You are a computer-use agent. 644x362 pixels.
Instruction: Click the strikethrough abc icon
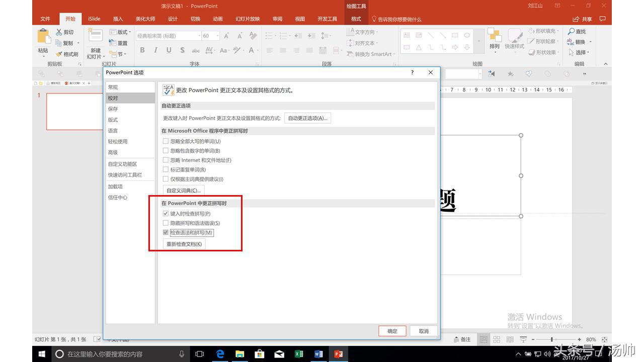tap(196, 50)
